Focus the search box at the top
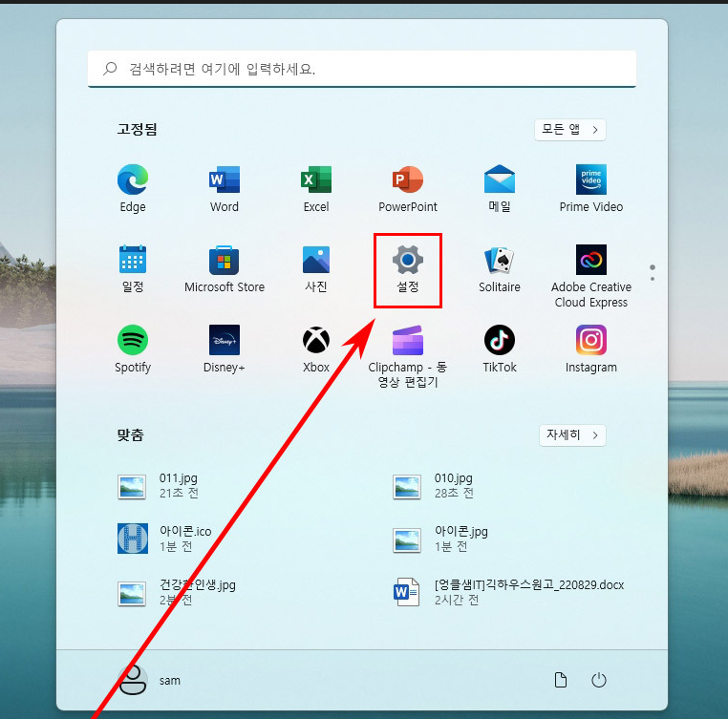 (x=362, y=69)
